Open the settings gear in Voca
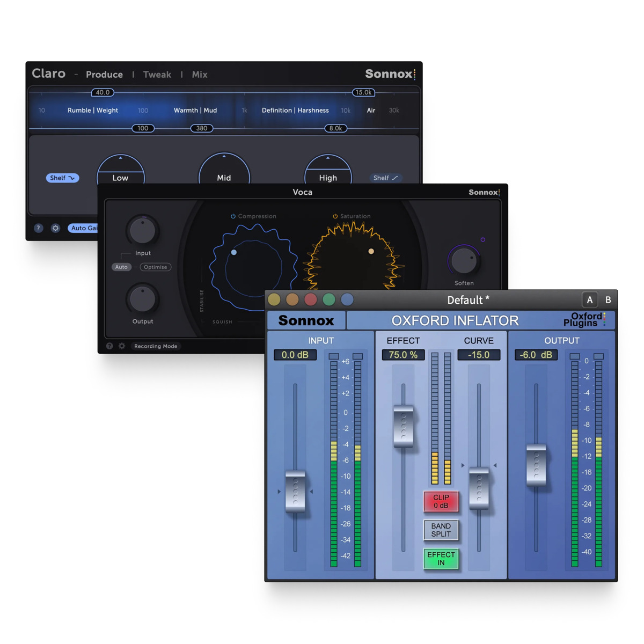The image size is (644, 644). 122,346
